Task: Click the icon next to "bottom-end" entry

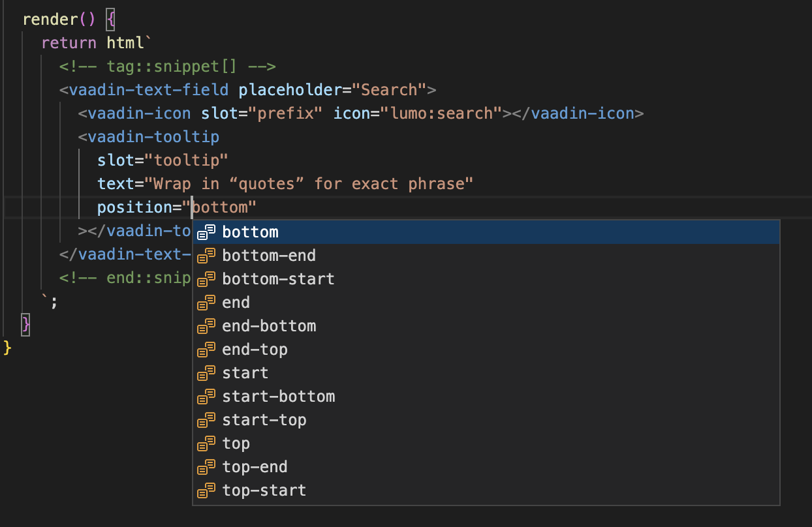Action: pos(206,255)
